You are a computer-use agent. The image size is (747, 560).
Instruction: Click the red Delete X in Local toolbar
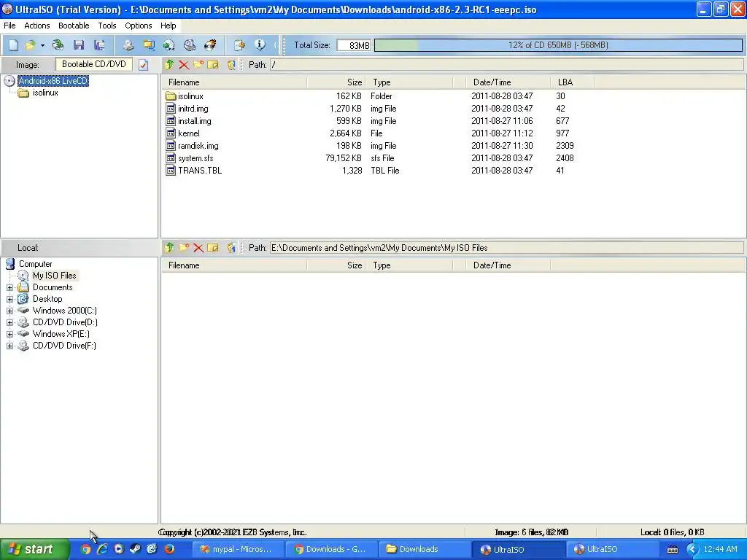[198, 248]
